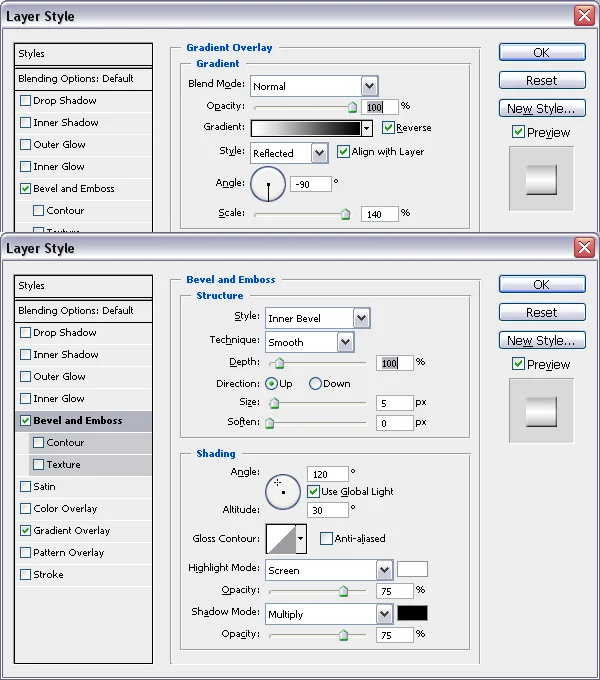Select Blending Options: Default in lower dialog

click(x=76, y=311)
